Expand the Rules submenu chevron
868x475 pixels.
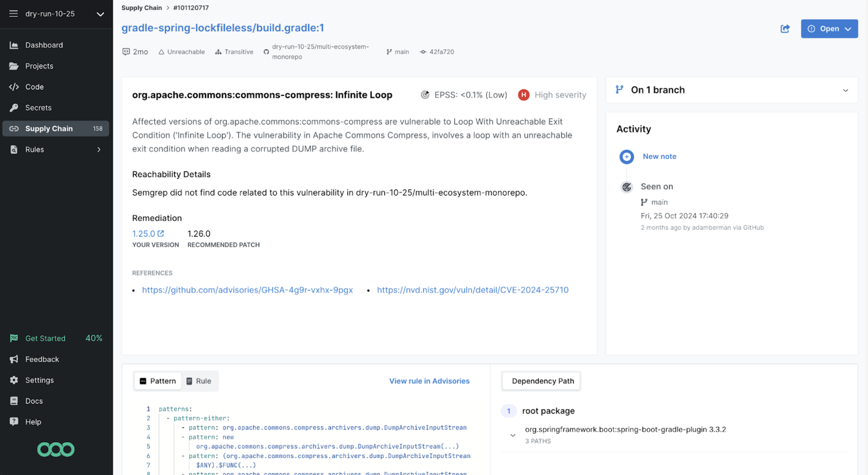coord(99,150)
